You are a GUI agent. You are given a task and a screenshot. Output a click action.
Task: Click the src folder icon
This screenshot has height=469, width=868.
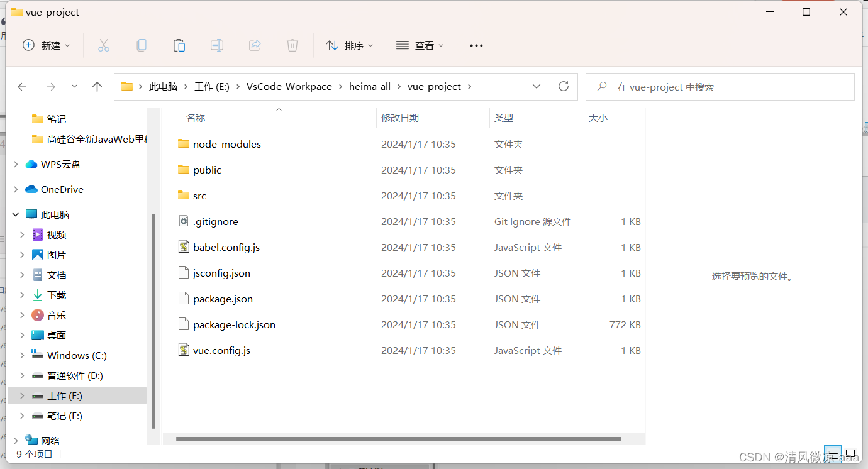click(184, 196)
